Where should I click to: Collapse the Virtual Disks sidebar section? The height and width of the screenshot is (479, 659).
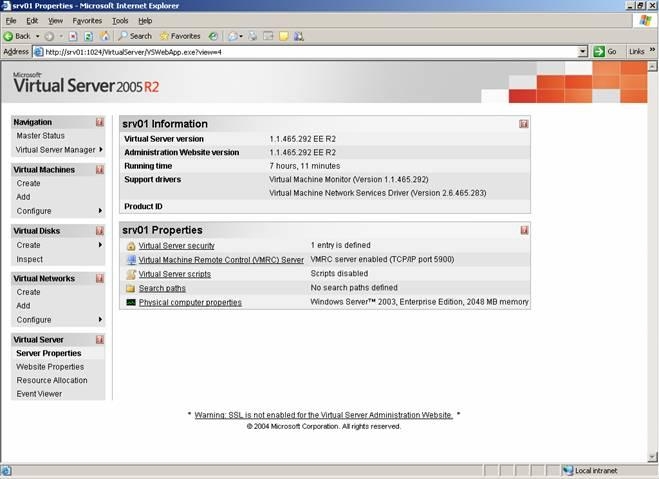point(100,231)
